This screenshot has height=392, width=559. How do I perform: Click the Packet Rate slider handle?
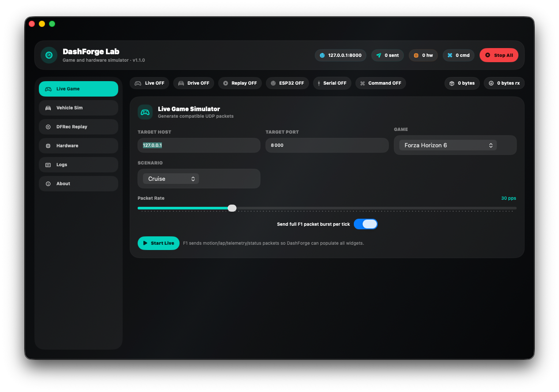tap(232, 208)
